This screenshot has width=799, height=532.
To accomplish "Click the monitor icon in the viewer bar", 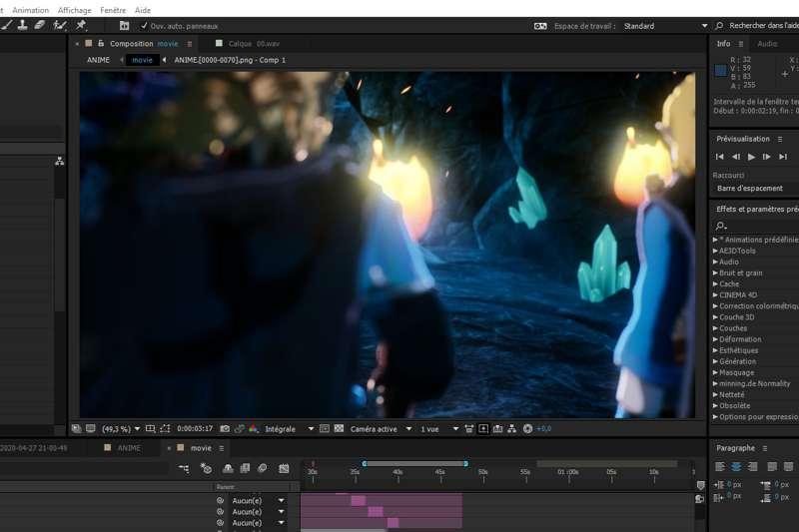I will click(x=91, y=428).
